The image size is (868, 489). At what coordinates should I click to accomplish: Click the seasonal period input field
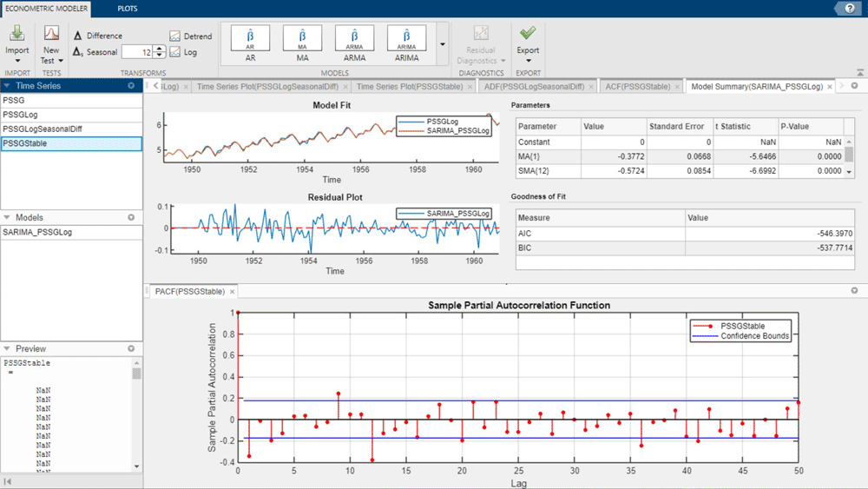(x=136, y=52)
